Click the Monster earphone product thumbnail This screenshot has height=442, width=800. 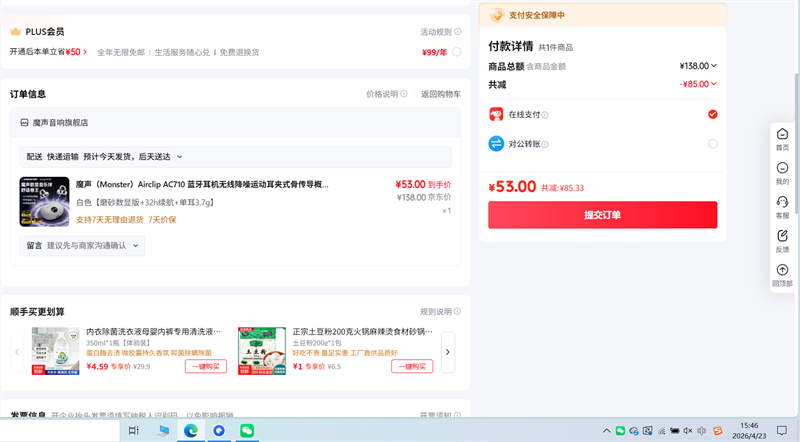[44, 202]
